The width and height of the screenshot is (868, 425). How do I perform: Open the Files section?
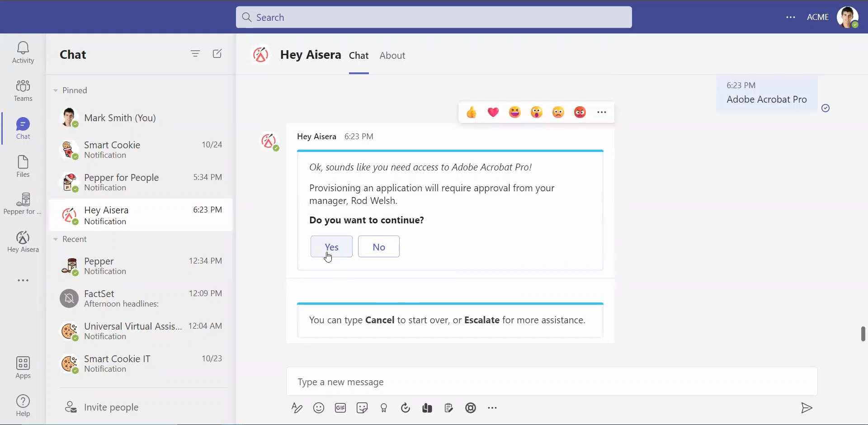[x=22, y=166]
